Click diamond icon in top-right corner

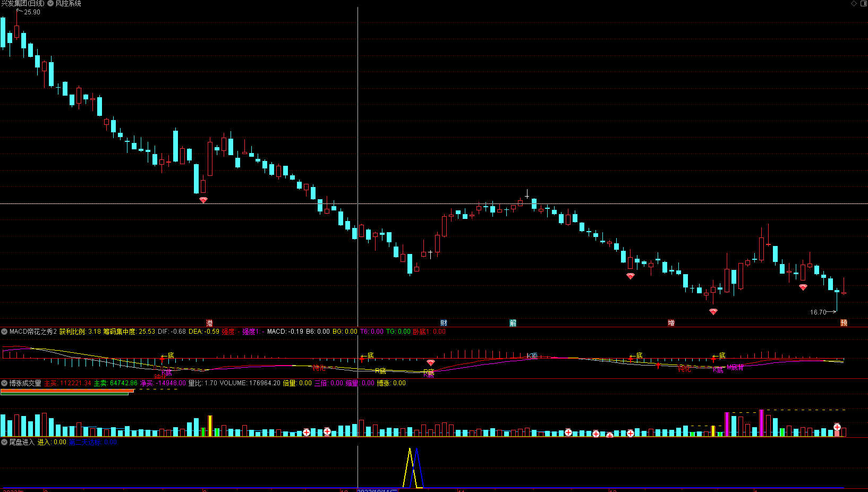coord(854,3)
